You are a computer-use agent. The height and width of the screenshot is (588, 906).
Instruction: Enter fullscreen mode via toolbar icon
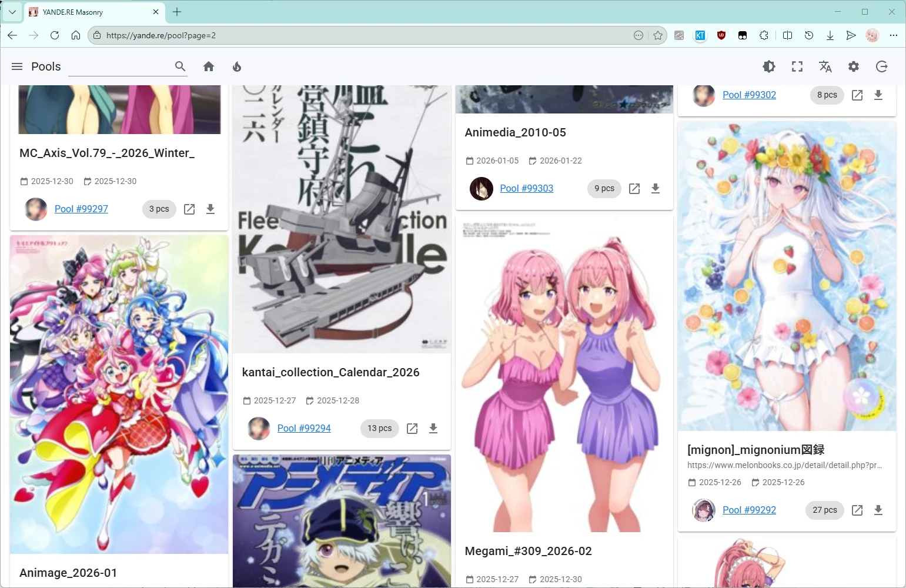(x=797, y=66)
